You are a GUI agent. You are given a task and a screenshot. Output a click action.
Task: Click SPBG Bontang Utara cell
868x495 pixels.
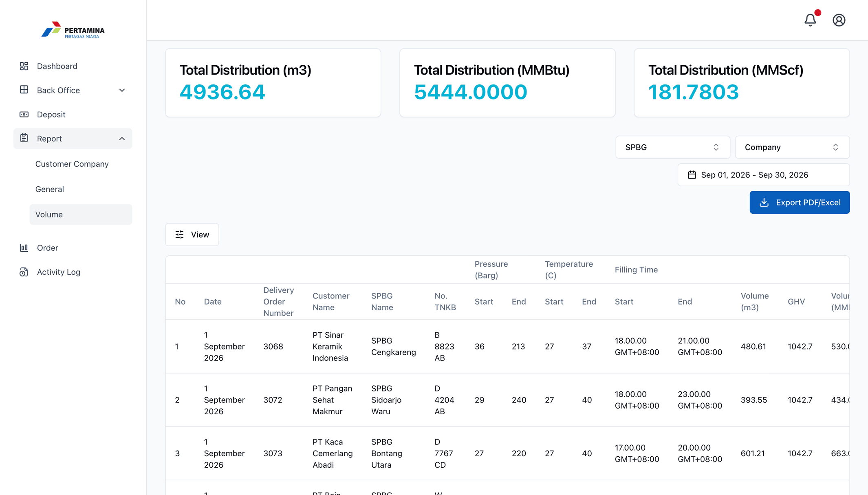(387, 453)
